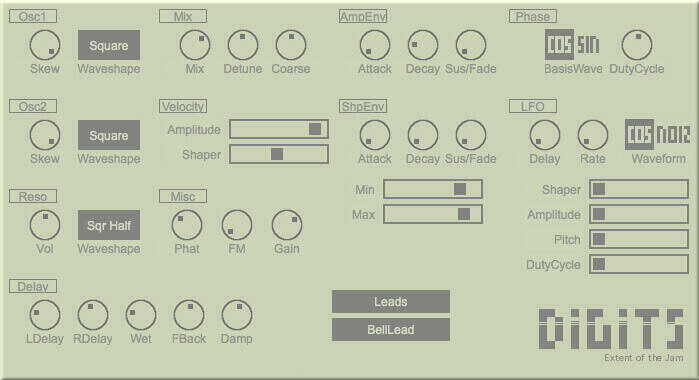699x380 pixels.
Task: Click the LFO Pitch amount slider
Action: pos(639,239)
